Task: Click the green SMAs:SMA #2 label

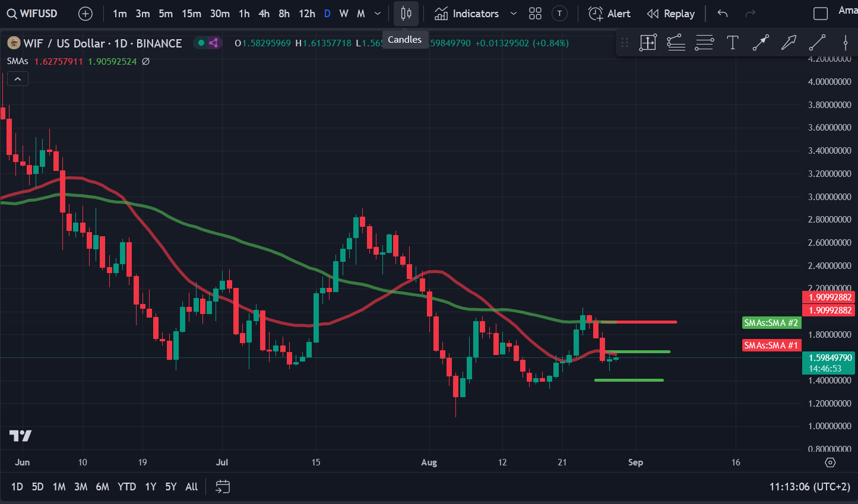Action: coord(771,323)
